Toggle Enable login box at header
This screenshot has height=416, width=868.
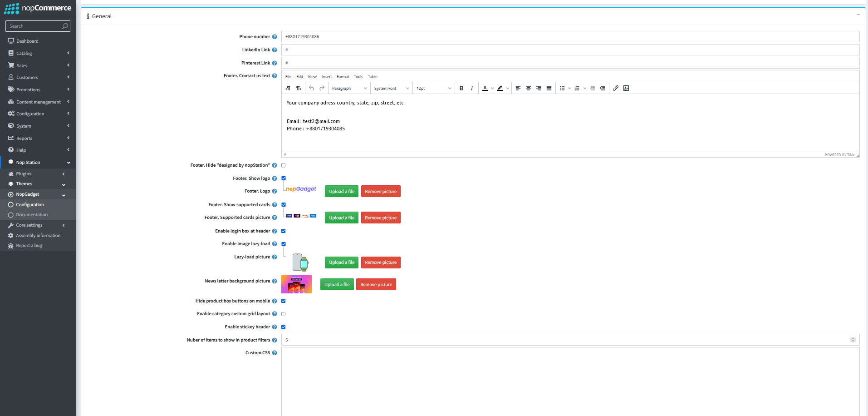284,231
